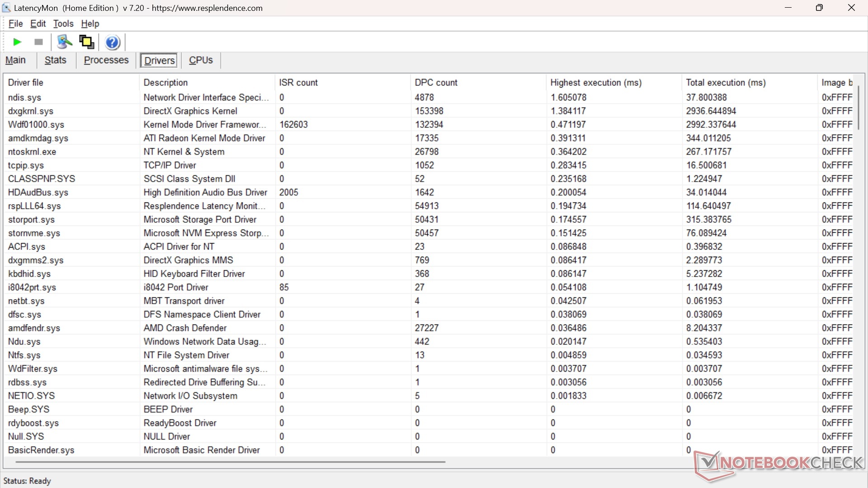Viewport: 868px width, 488px height.
Task: Sort by the Highest execution (ms) column header
Action: [595, 83]
